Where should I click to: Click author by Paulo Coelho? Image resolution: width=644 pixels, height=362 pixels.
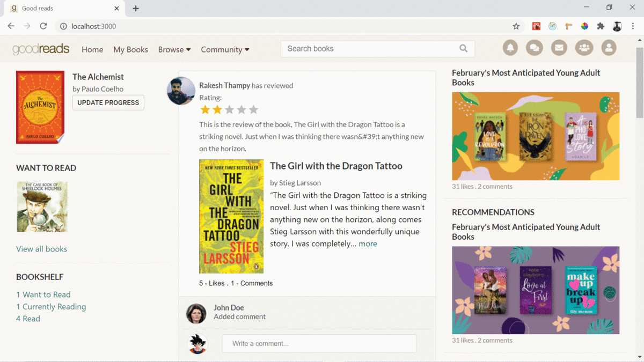click(98, 89)
